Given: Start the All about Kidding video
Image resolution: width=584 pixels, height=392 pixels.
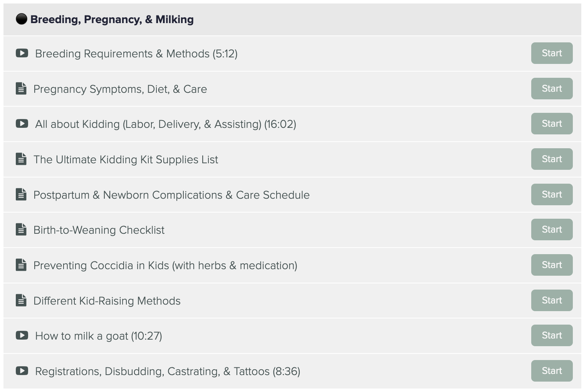Looking at the screenshot, I should tap(552, 124).
